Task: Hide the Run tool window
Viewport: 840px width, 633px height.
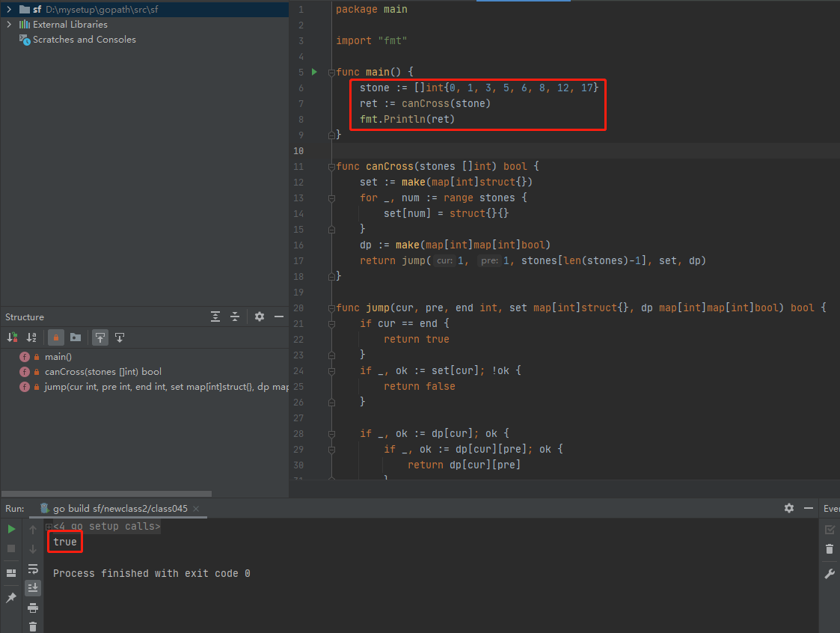Action: pos(809,508)
